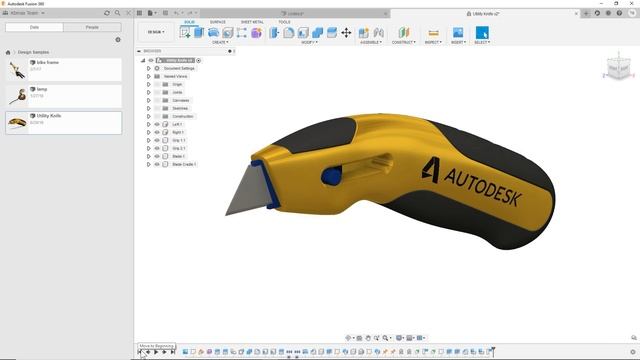Open Display Settings in navigation bar
The image size is (640, 360).
click(399, 338)
